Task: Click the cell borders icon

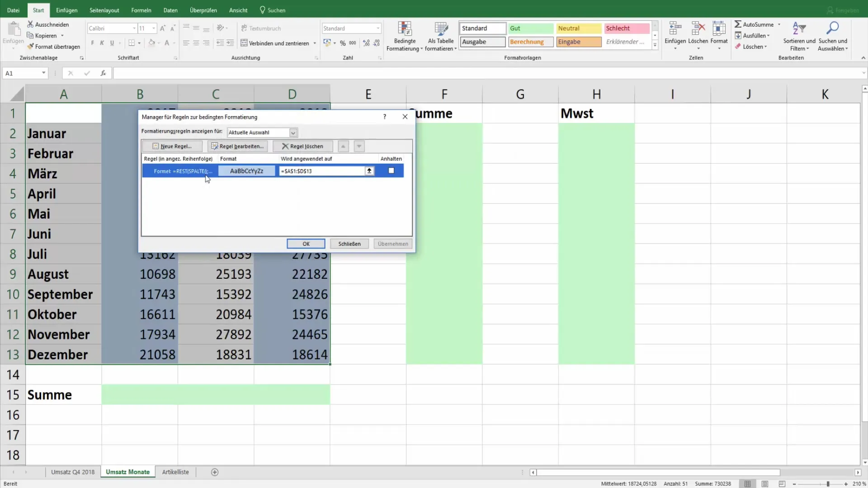Action: pyautogui.click(x=132, y=43)
